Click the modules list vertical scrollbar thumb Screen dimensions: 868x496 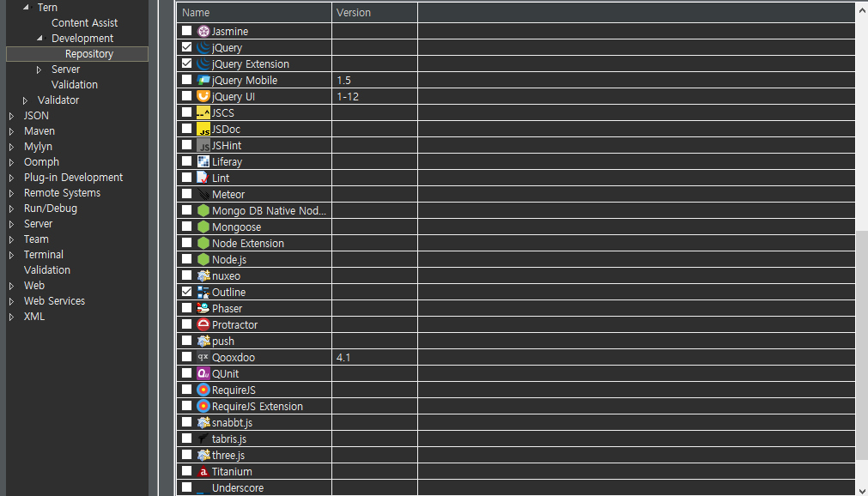(x=861, y=345)
